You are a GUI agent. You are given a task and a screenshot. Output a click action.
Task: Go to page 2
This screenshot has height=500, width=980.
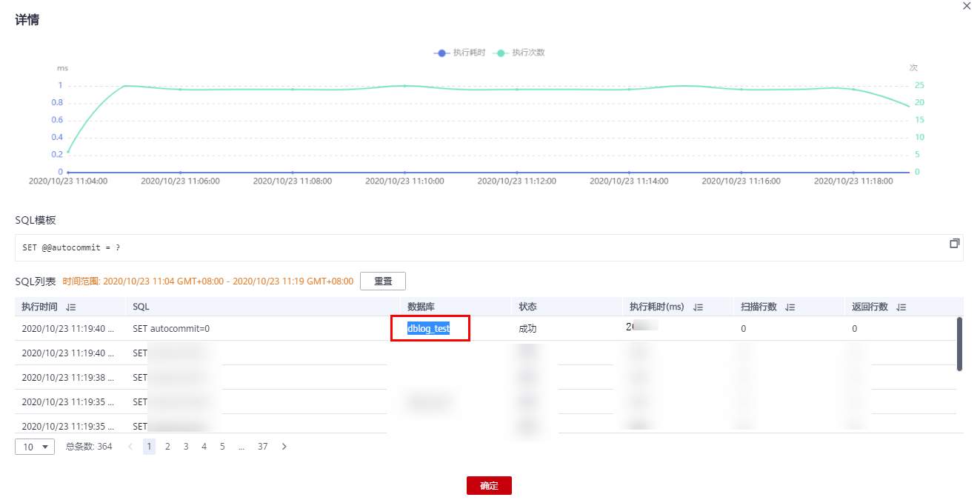coord(167,447)
